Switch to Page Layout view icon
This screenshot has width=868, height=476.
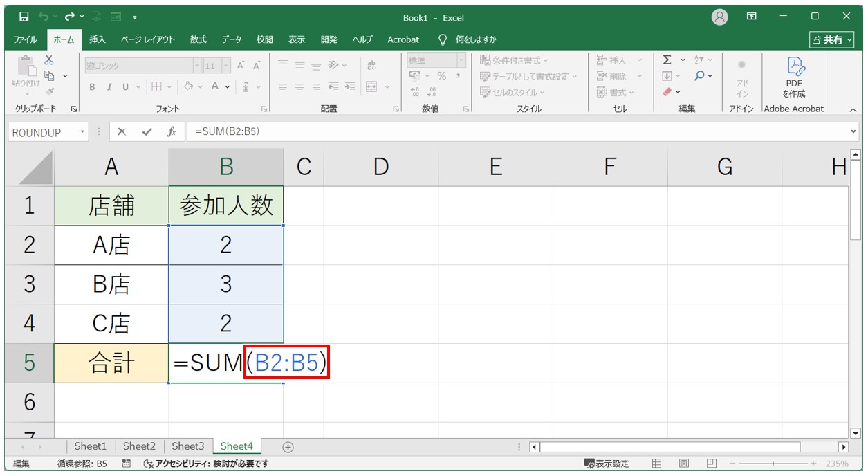click(x=684, y=464)
